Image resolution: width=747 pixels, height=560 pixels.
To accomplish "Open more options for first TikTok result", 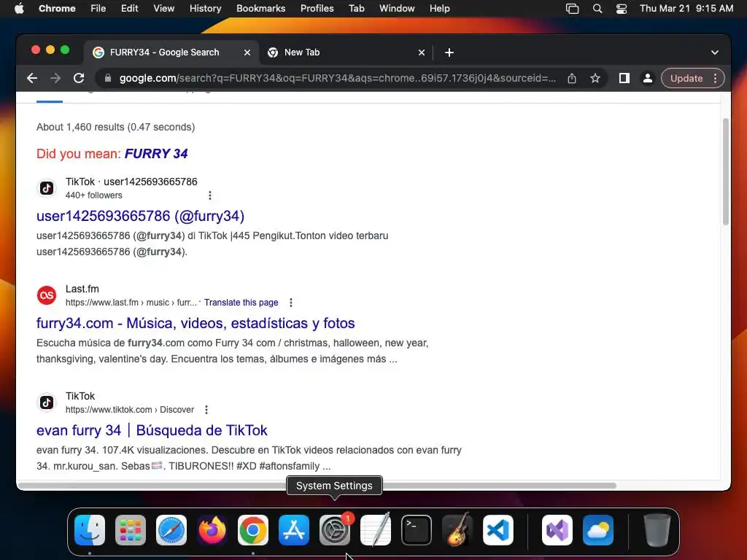I will tap(210, 195).
